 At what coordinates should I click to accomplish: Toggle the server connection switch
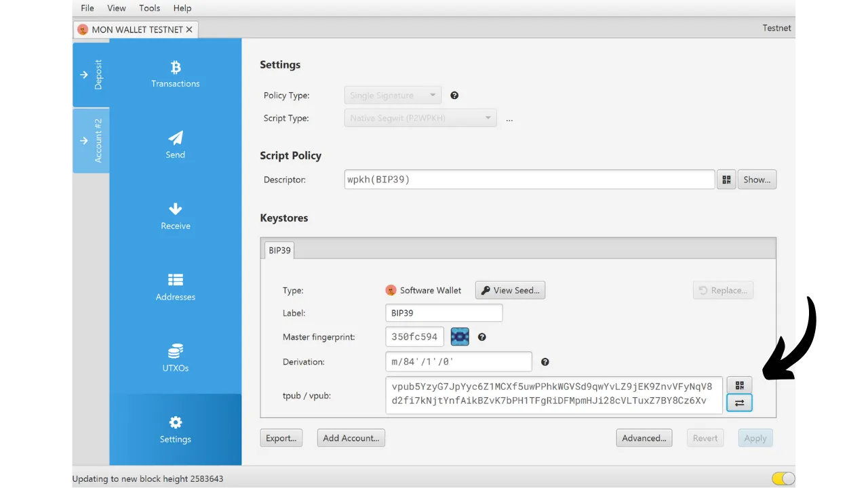pyautogui.click(x=783, y=479)
